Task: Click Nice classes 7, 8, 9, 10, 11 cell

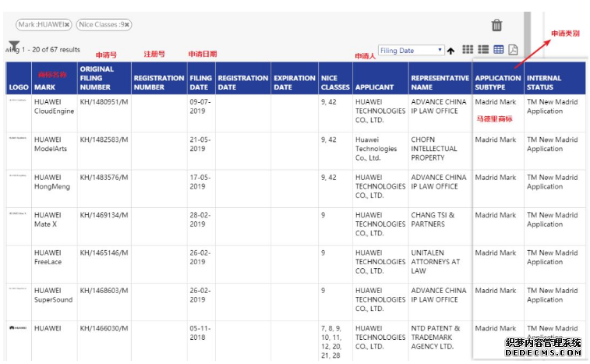Action: pos(331,342)
